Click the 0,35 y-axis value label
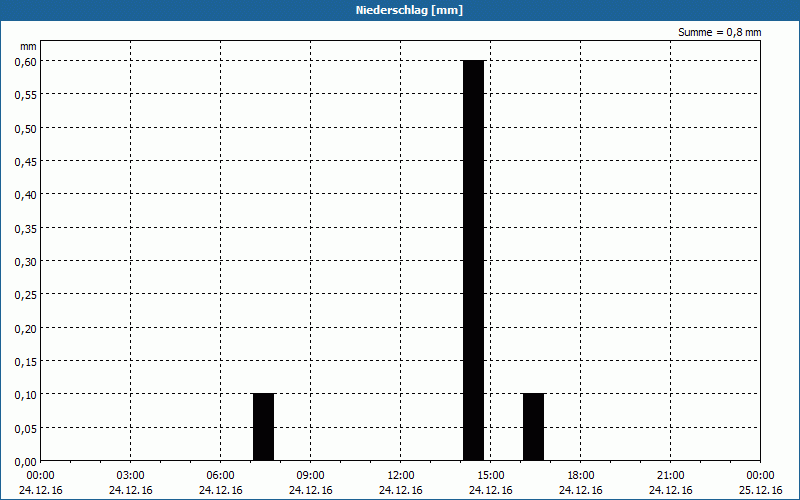 pos(25,228)
